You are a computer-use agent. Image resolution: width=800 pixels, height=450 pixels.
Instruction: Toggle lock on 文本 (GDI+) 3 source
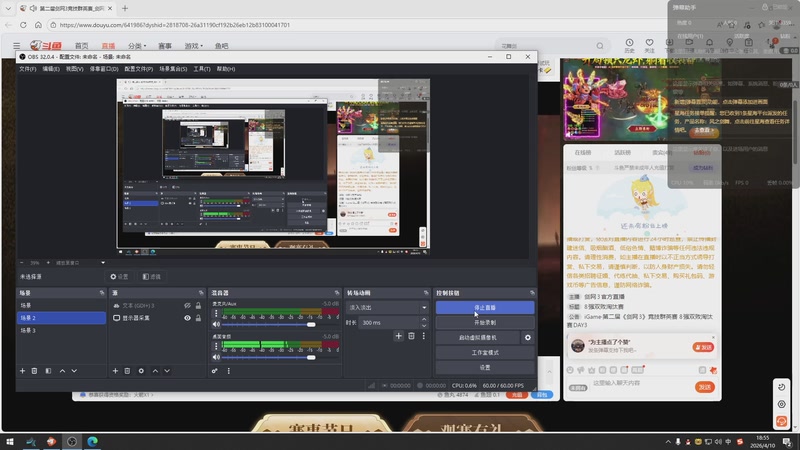198,306
